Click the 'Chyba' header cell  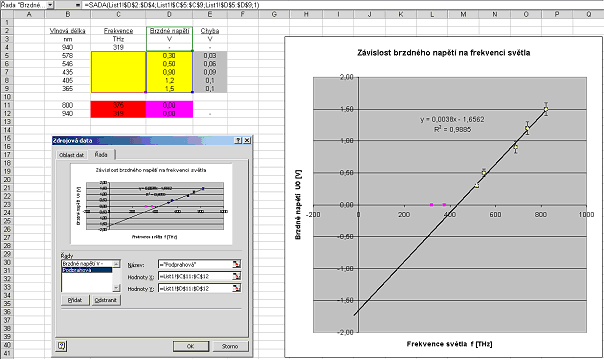point(210,31)
